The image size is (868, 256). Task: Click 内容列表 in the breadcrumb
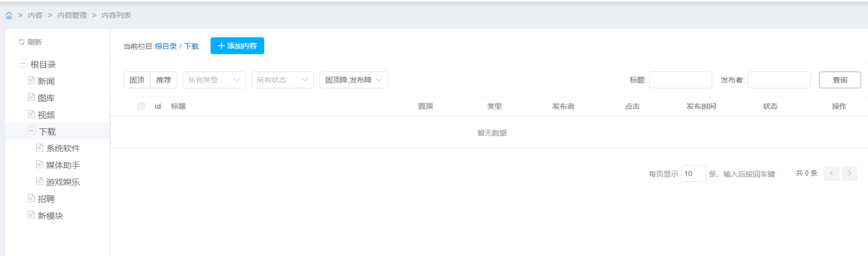point(116,15)
